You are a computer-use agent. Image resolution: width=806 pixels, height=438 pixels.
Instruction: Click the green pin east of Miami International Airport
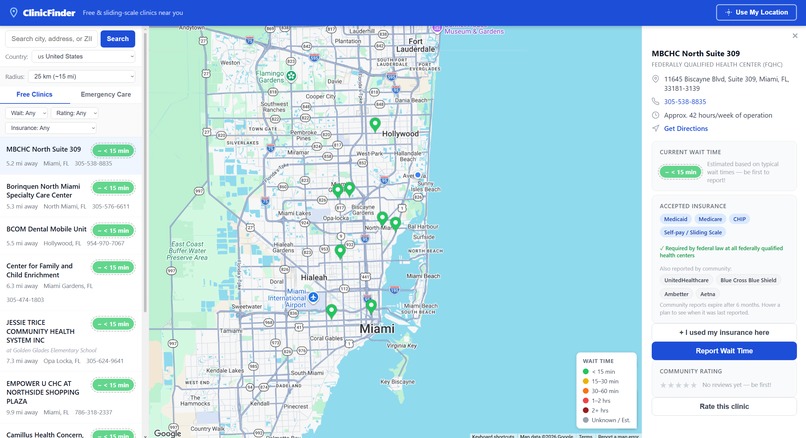pos(332,311)
